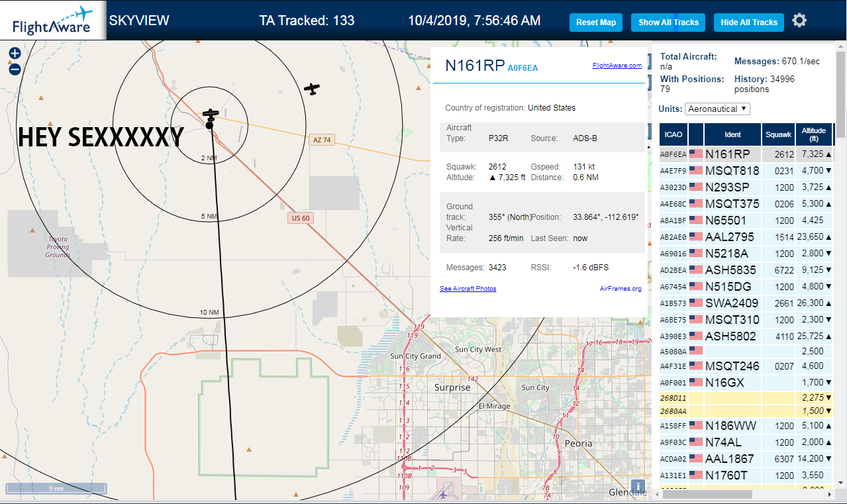The height and width of the screenshot is (504, 847).
Task: Select the N74AL row
Action: pyautogui.click(x=746, y=442)
